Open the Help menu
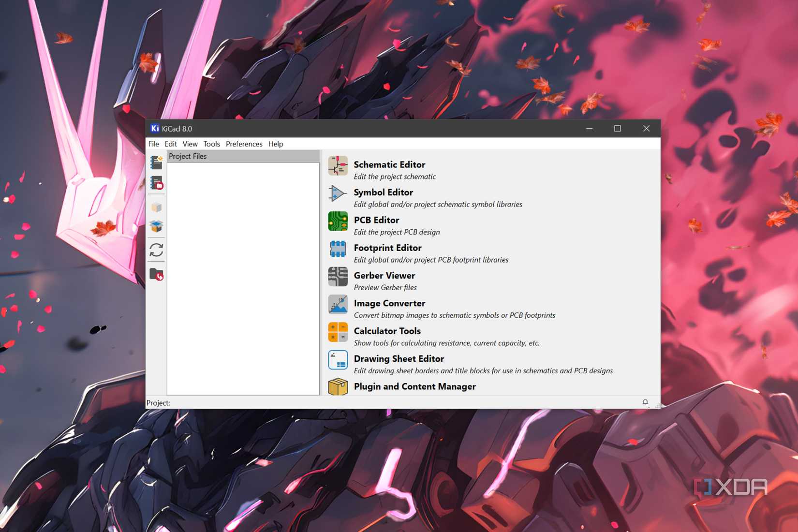 click(x=276, y=144)
